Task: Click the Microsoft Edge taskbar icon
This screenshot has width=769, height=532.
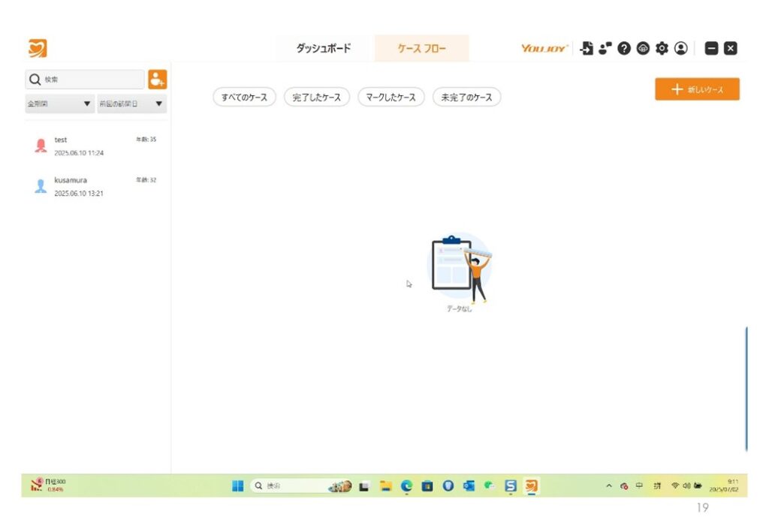Action: click(x=406, y=485)
